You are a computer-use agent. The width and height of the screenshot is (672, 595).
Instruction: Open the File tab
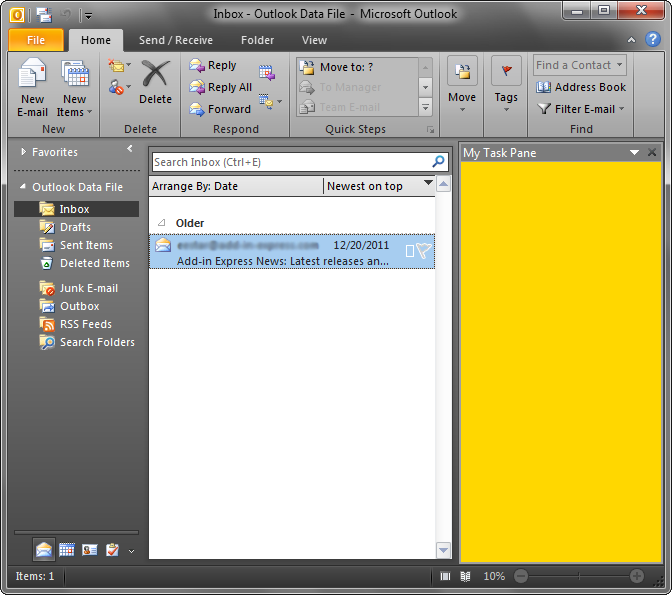tap(36, 40)
